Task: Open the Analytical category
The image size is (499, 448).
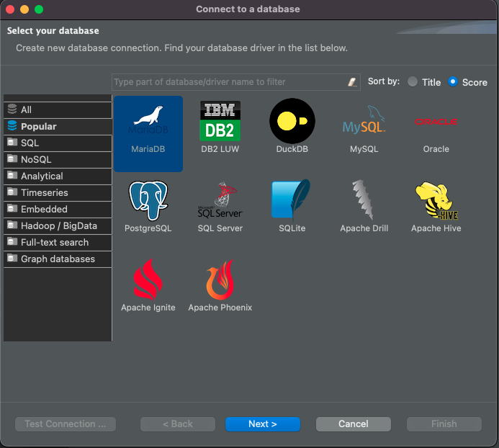Action: pyautogui.click(x=58, y=176)
